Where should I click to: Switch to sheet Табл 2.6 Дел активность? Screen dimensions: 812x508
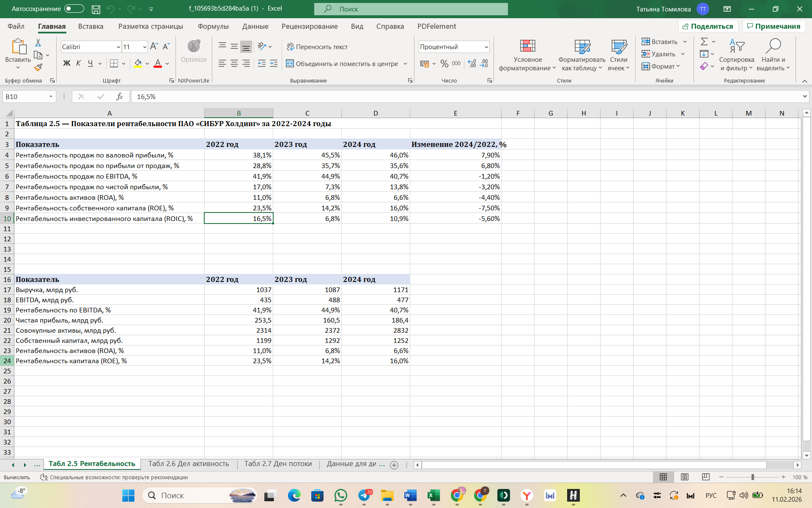pyautogui.click(x=189, y=464)
